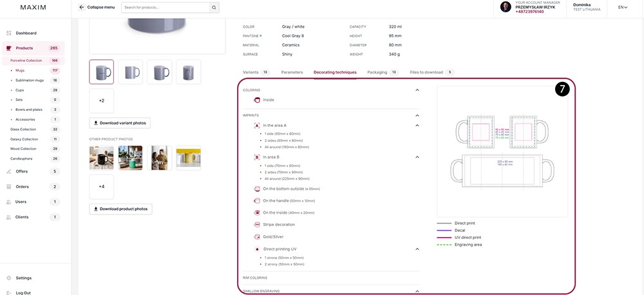The height and width of the screenshot is (295, 644).
Task: Click the Offers pencil icon in sidebar
Action: [8, 171]
